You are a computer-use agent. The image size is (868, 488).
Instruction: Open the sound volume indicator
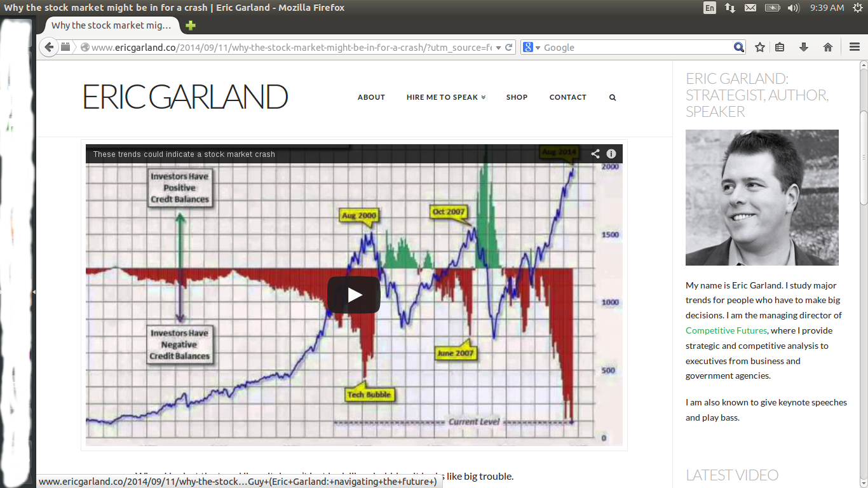click(x=793, y=8)
